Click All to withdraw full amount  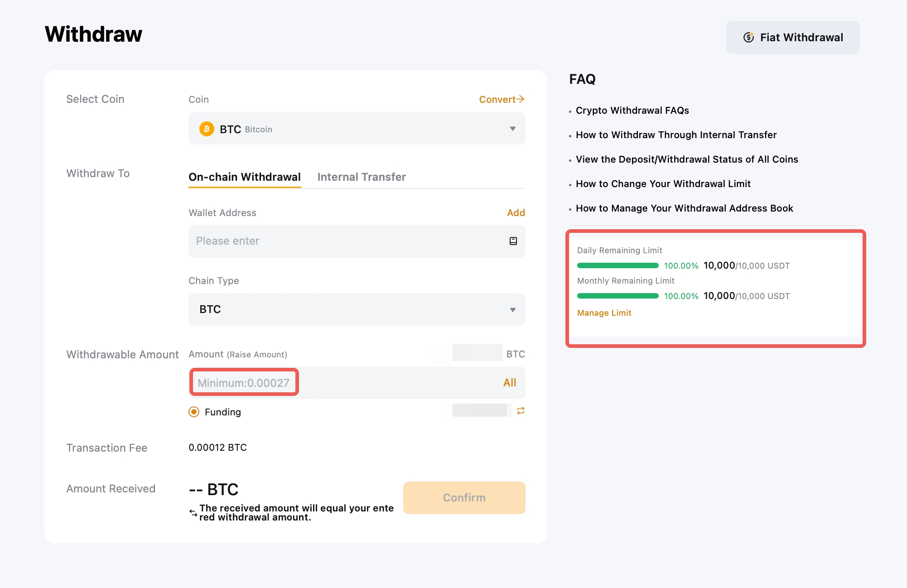[x=509, y=383]
